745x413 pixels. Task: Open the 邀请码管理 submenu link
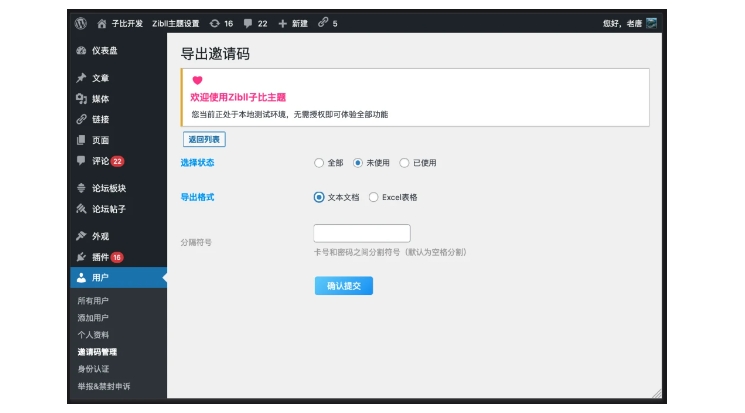click(x=97, y=352)
